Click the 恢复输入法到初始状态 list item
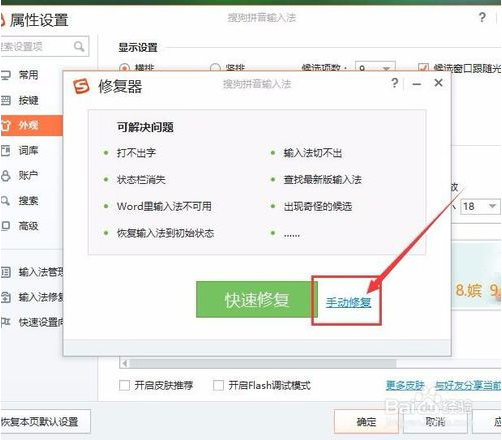 pyautogui.click(x=165, y=233)
